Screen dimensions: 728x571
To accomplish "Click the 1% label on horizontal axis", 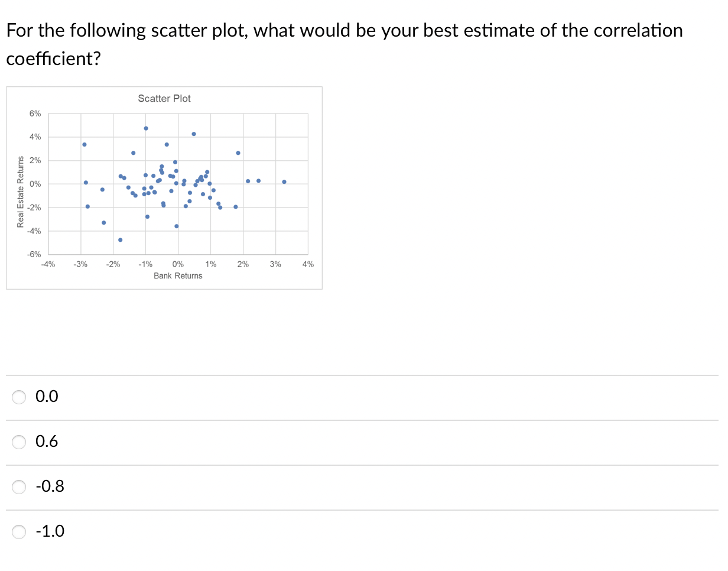I will click(x=210, y=265).
